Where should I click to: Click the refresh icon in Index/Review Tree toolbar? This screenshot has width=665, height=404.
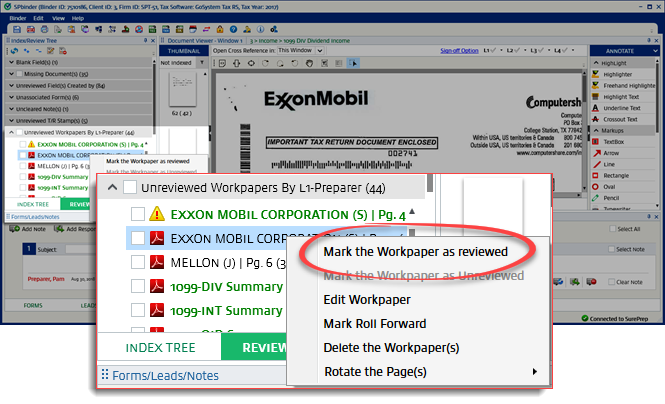tap(14, 51)
